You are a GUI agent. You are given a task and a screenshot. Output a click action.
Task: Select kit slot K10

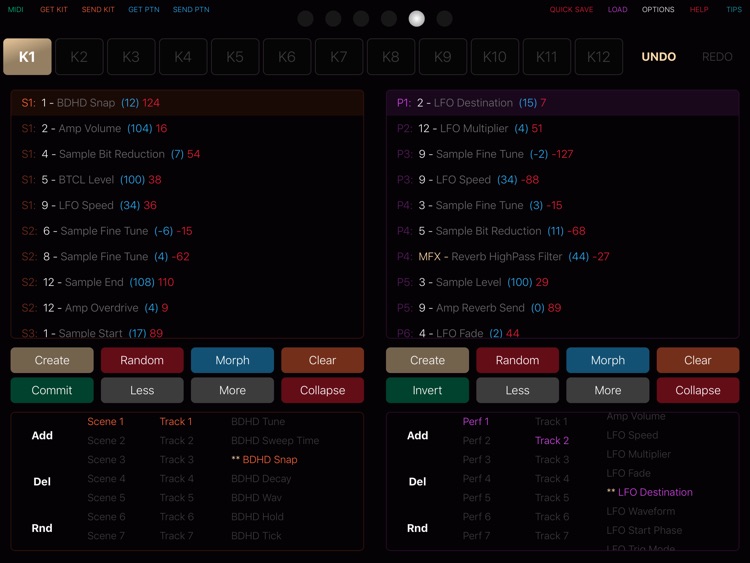click(495, 56)
